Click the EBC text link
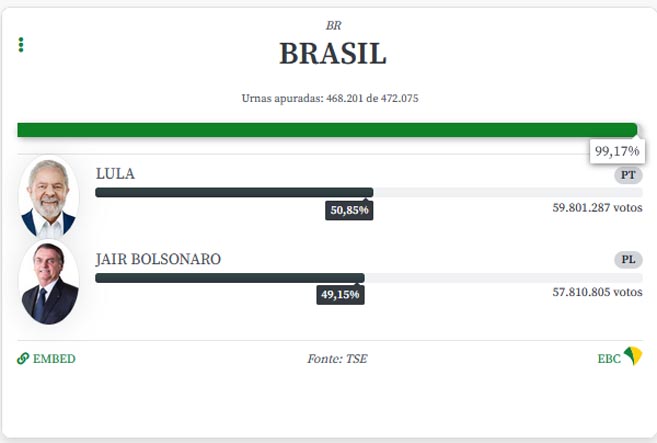 click(609, 359)
